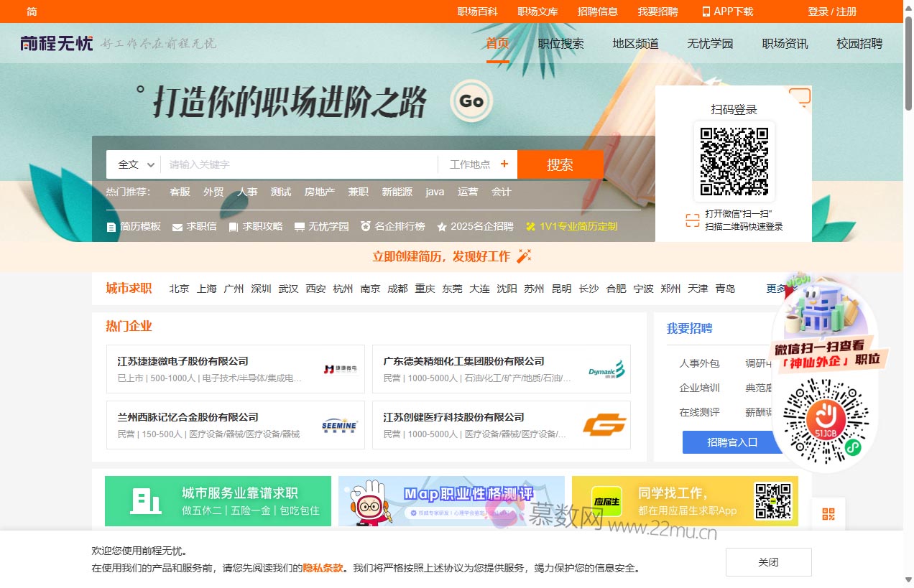Click the 招聘官入口 blue button

(731, 442)
